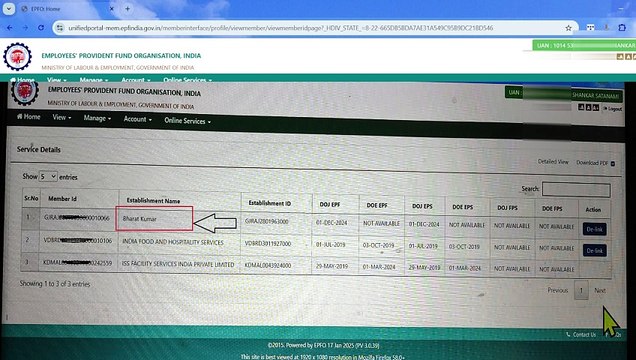Focus the Search input box

[x=576, y=190]
